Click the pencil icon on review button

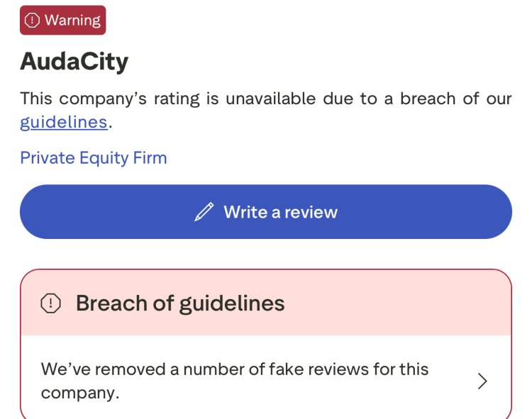204,212
